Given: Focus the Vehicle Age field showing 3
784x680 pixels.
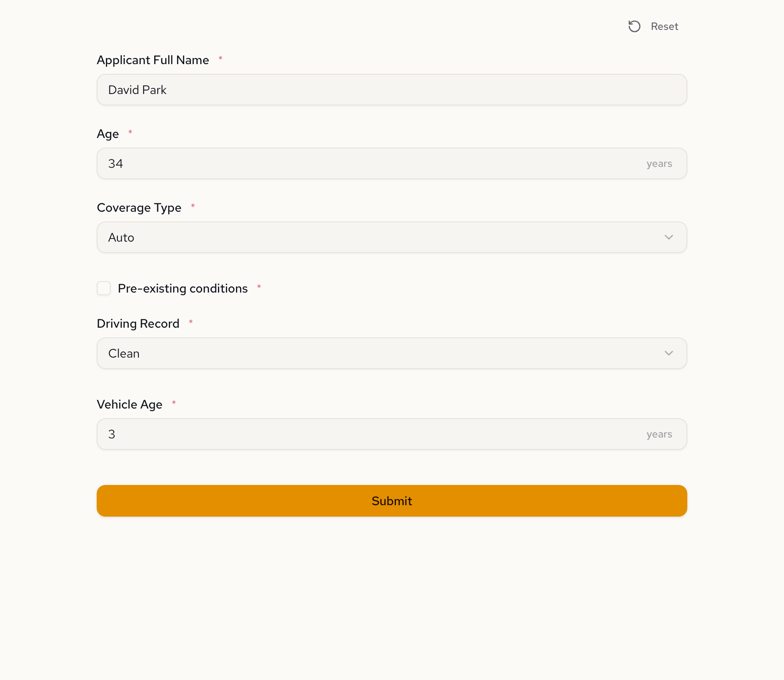Looking at the screenshot, I should click(x=374, y=434).
